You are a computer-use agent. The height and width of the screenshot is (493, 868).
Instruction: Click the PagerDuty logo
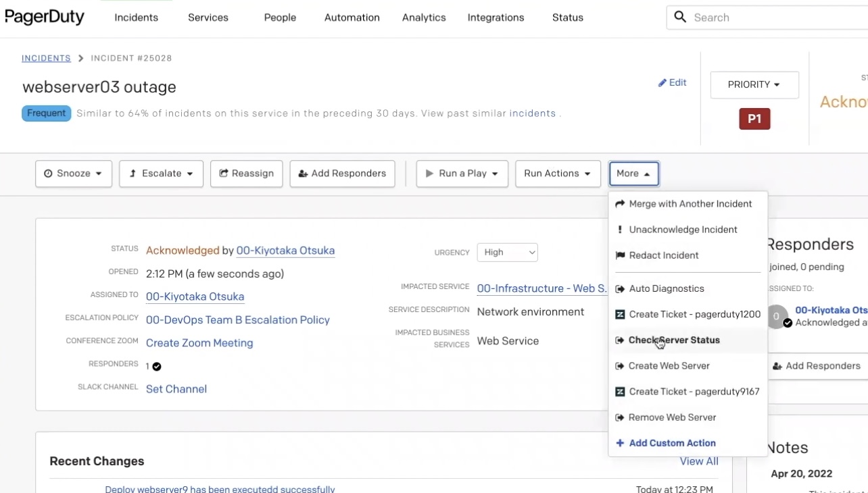45,17
